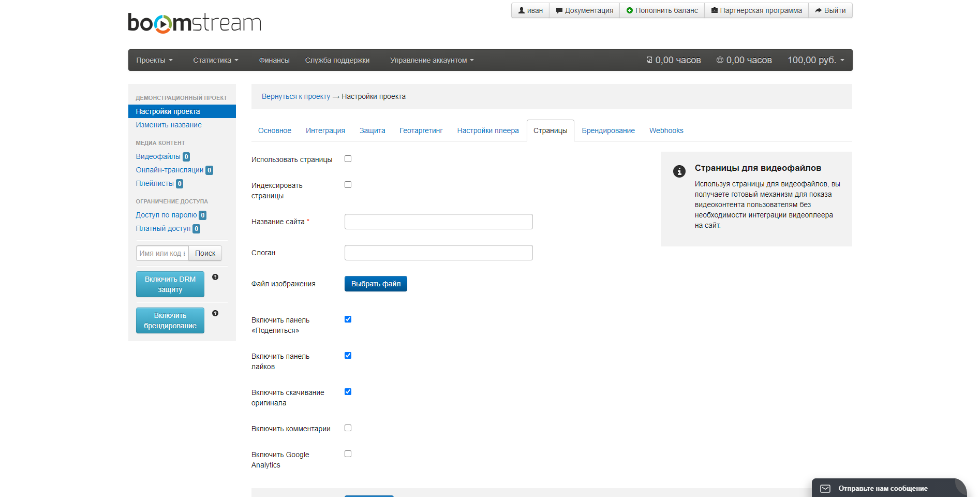This screenshot has width=980, height=497.
Task: Click the Поиск button
Action: [205, 253]
